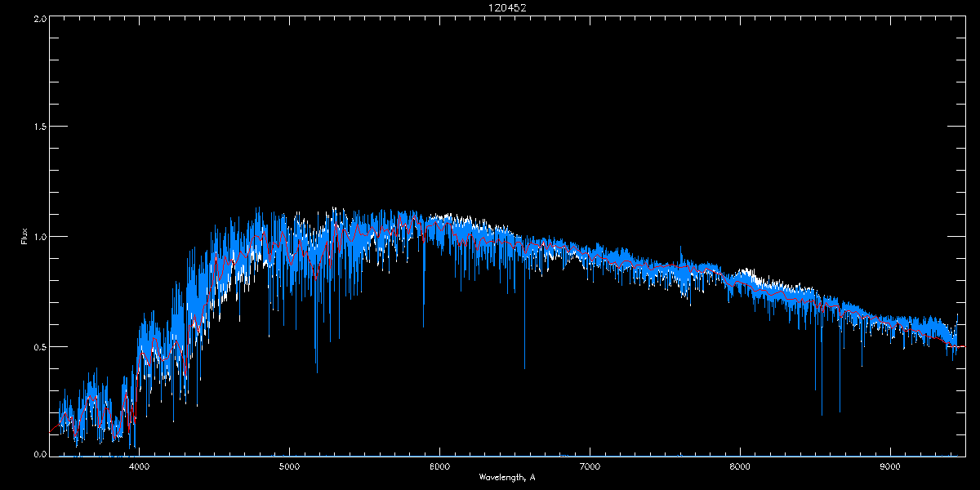Click the y-axis tick label "0.5"

(x=38, y=346)
